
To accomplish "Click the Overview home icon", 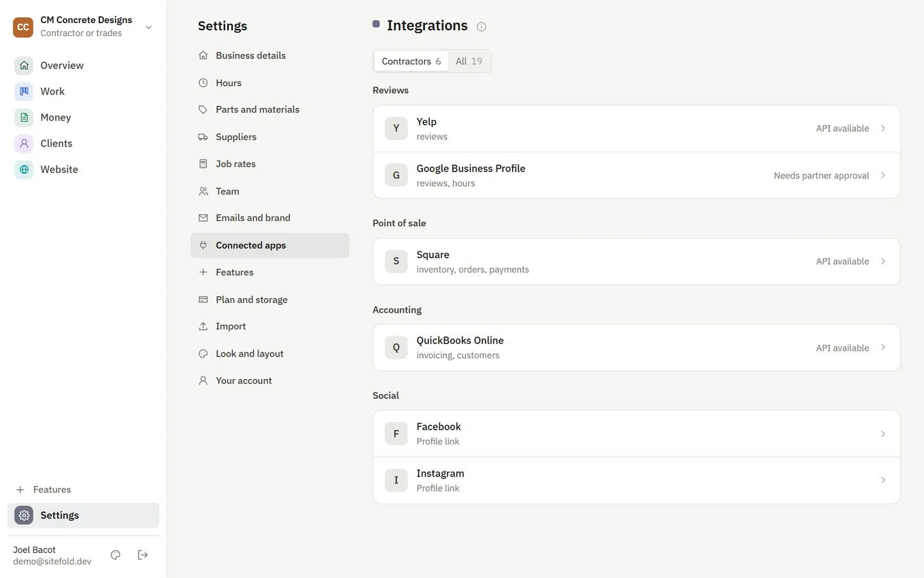I will pyautogui.click(x=24, y=66).
